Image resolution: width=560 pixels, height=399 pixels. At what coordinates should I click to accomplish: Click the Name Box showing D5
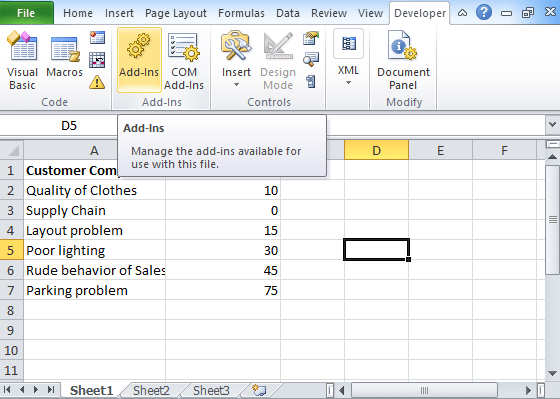(x=69, y=125)
